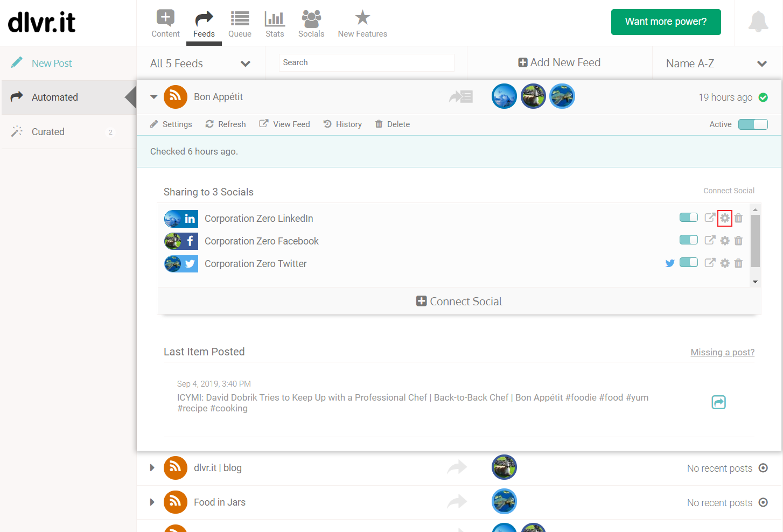Click View Feed link
Screen dimensions: 783x532
(x=285, y=124)
